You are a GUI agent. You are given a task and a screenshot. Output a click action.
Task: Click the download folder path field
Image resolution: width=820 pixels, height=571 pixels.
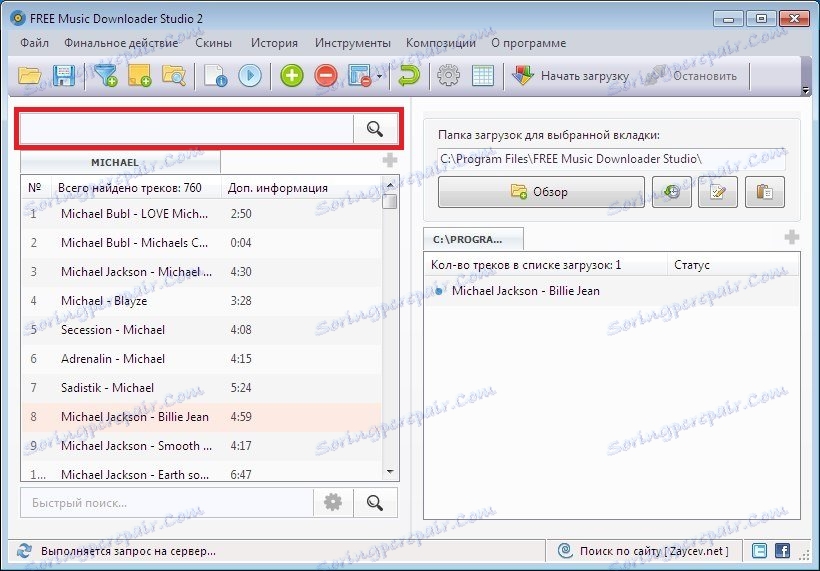[x=611, y=158]
